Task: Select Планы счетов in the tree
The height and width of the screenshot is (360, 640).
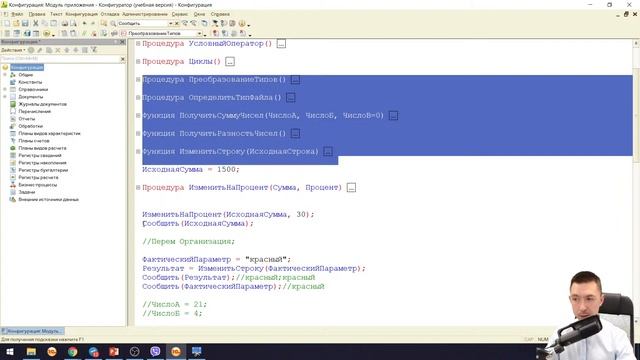Action: pyautogui.click(x=34, y=141)
